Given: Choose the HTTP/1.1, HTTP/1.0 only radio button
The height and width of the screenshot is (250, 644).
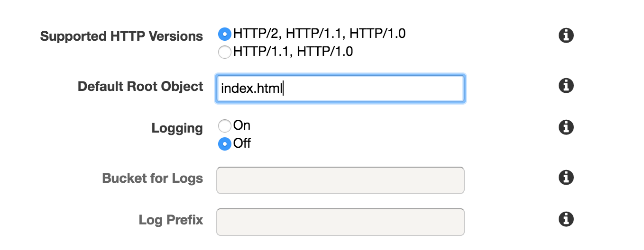Looking at the screenshot, I should (225, 52).
